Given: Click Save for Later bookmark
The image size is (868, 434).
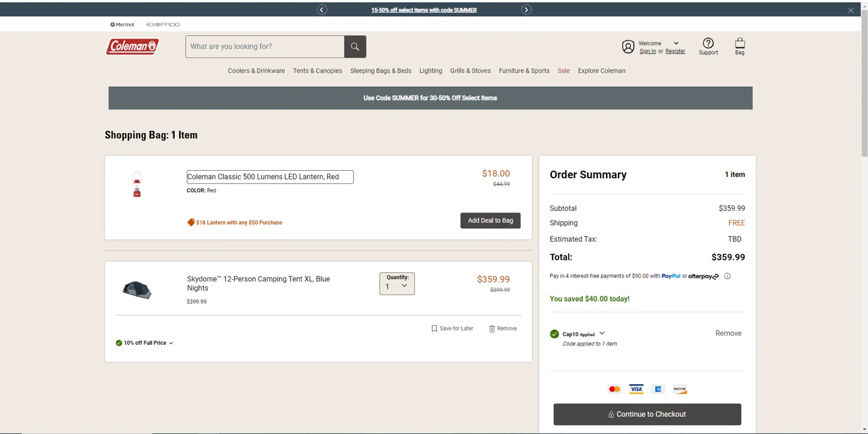Looking at the screenshot, I should (x=453, y=329).
